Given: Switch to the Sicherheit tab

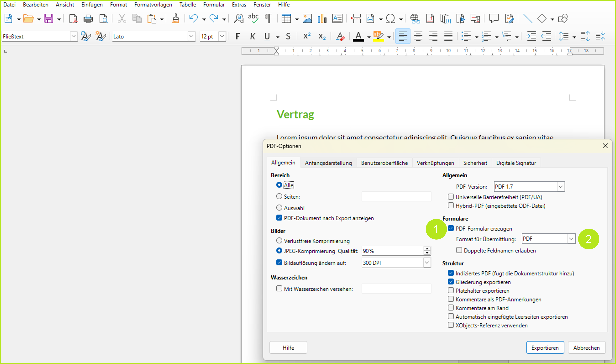Looking at the screenshot, I should [475, 163].
